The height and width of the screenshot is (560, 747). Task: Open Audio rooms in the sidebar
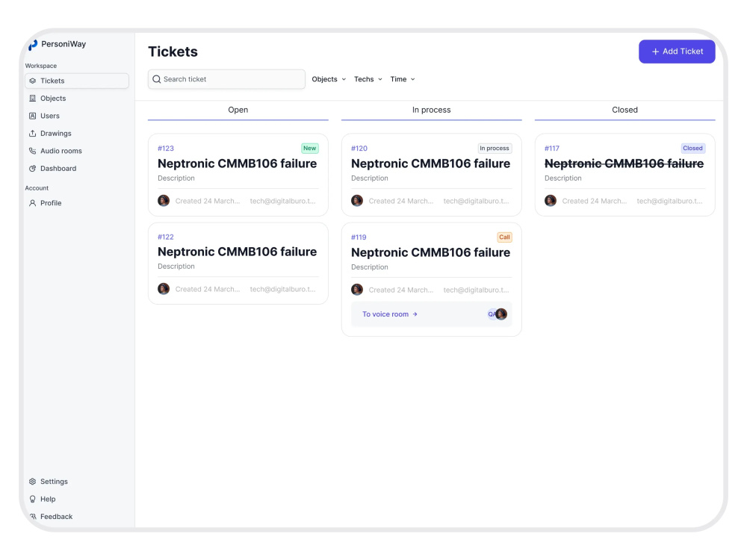click(x=61, y=151)
